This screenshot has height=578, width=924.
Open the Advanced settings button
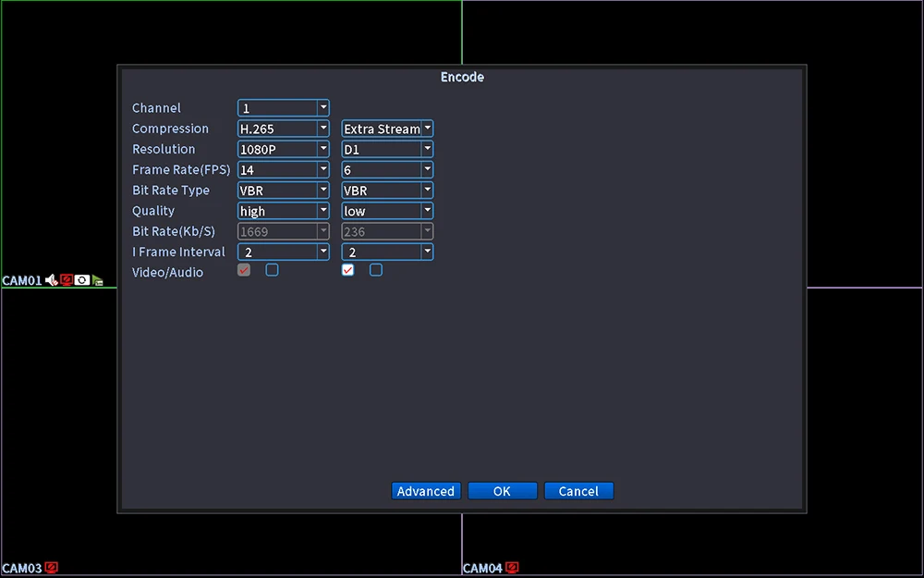426,491
